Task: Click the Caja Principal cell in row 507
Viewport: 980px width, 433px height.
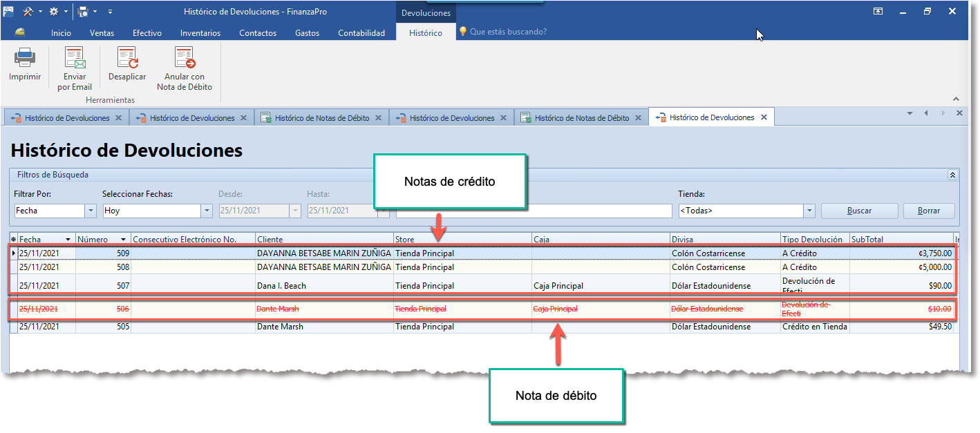Action: point(601,286)
